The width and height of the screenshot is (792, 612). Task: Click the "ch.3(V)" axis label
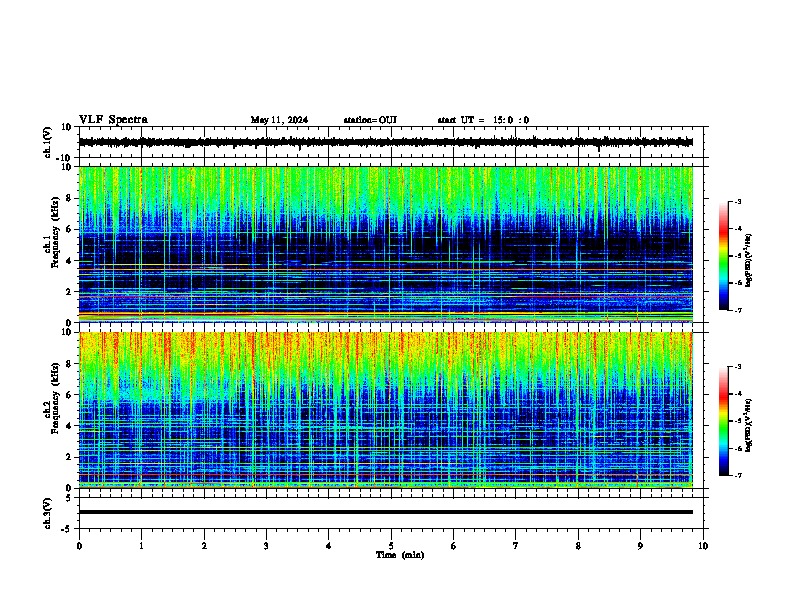[48, 513]
